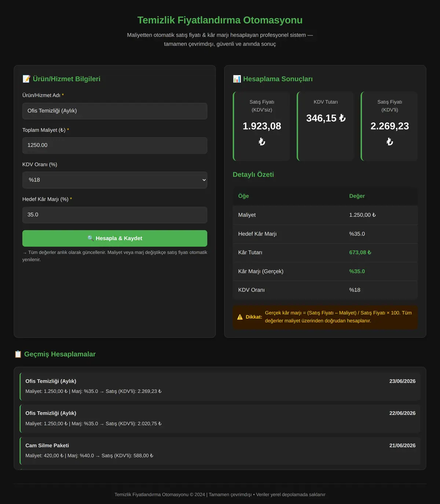440x504 pixels.
Task: Click the footer copyright text
Action: (220, 494)
